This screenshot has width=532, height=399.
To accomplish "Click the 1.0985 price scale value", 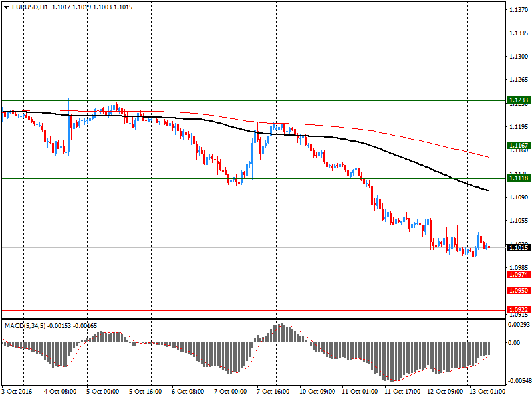I will [x=519, y=268].
